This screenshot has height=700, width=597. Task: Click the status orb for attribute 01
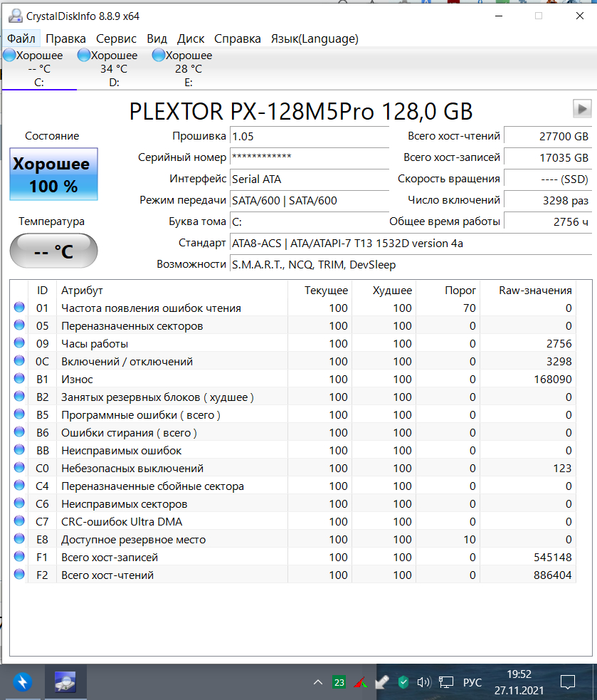pos(19,307)
